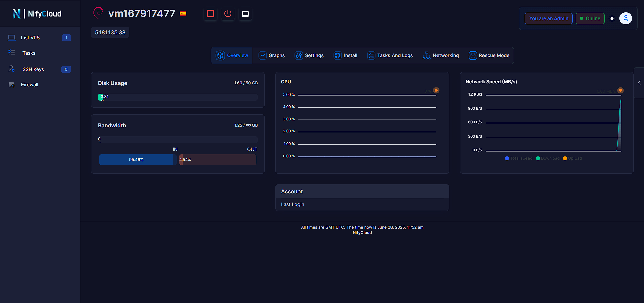Click the Last Login row
Image resolution: width=644 pixels, height=303 pixels.
pyautogui.click(x=362, y=204)
